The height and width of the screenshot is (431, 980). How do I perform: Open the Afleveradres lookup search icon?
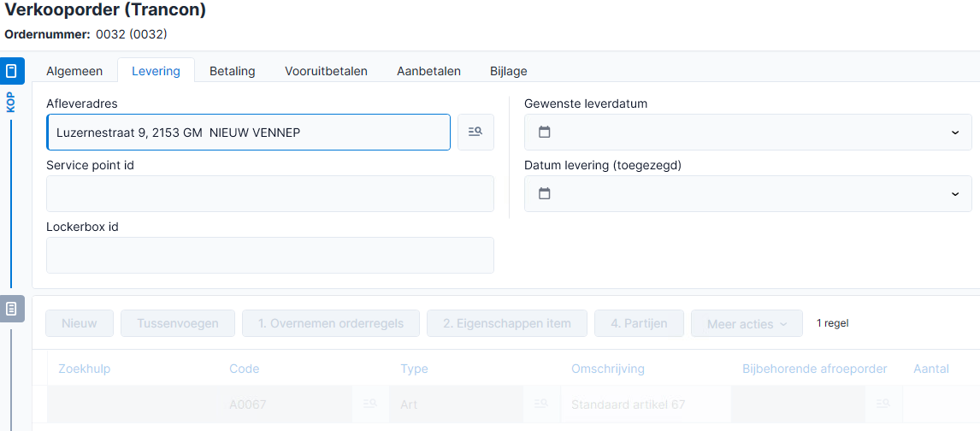[475, 132]
